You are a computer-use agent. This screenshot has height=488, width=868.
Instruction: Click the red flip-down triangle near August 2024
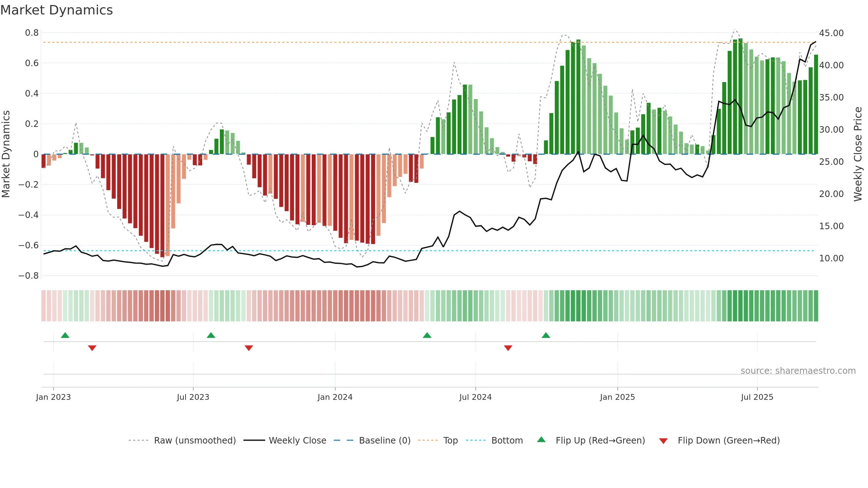click(x=508, y=348)
